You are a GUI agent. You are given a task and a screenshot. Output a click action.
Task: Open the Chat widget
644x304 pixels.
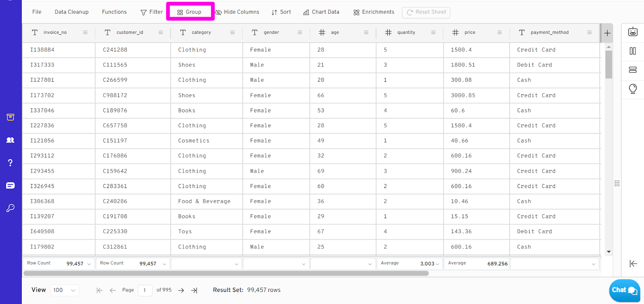click(624, 290)
